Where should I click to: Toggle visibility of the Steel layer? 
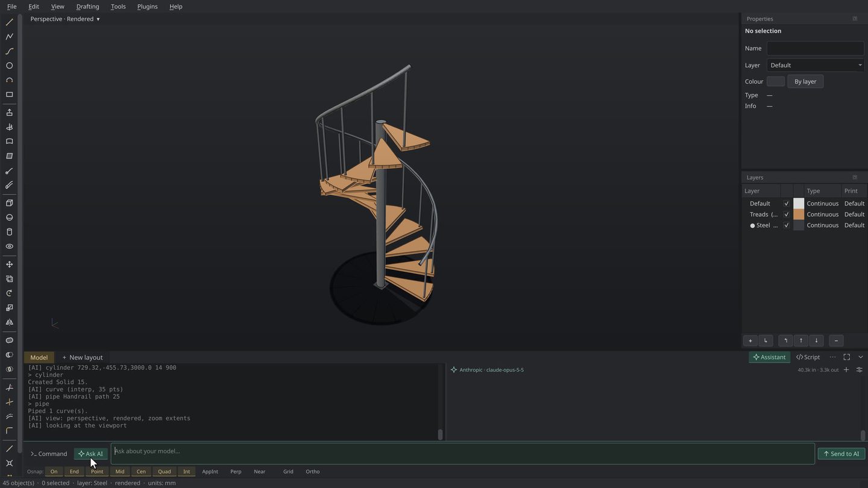[x=786, y=225]
